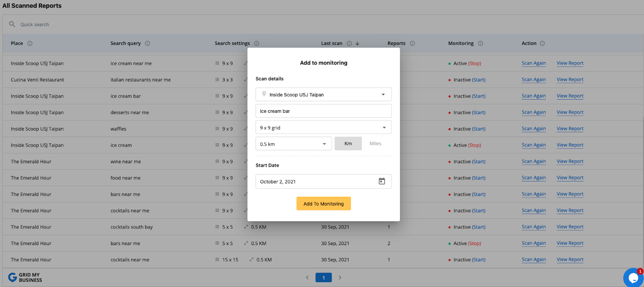This screenshot has width=644, height=287.
Task: Start monitoring for wine near me
Action: (479, 162)
